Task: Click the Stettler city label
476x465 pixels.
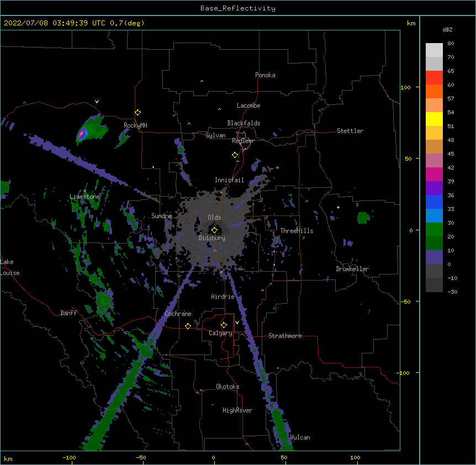Action: [350, 131]
